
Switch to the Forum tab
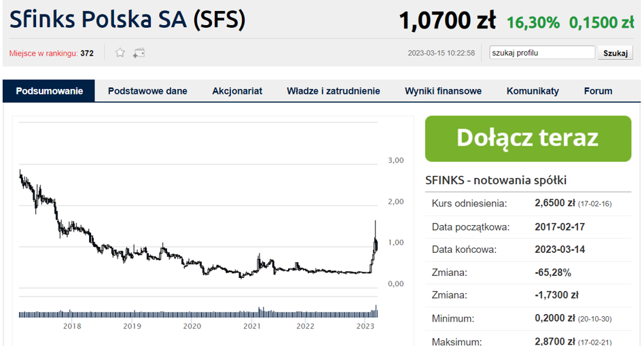[x=598, y=91]
